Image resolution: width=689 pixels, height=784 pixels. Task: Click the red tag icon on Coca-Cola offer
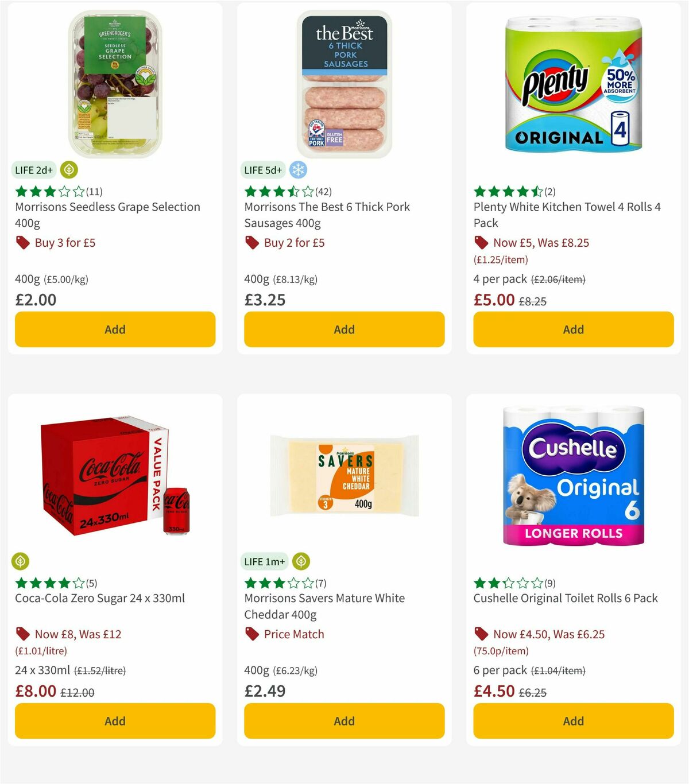click(22, 634)
